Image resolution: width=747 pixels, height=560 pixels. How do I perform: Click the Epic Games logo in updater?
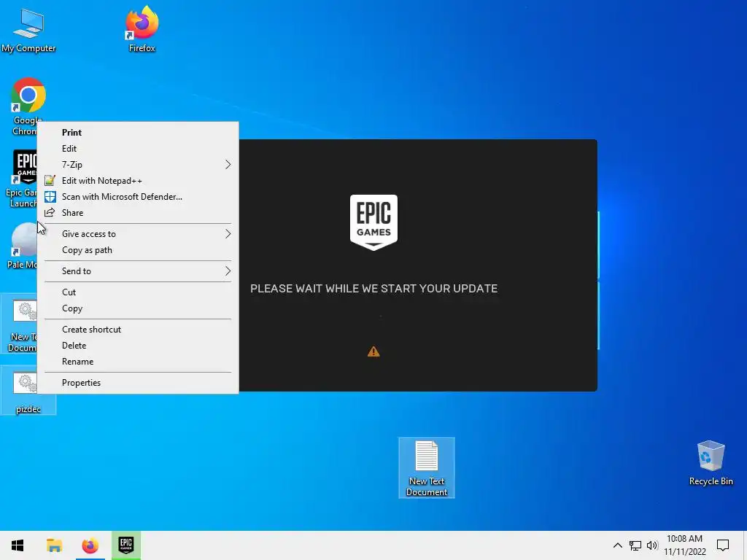point(373,222)
